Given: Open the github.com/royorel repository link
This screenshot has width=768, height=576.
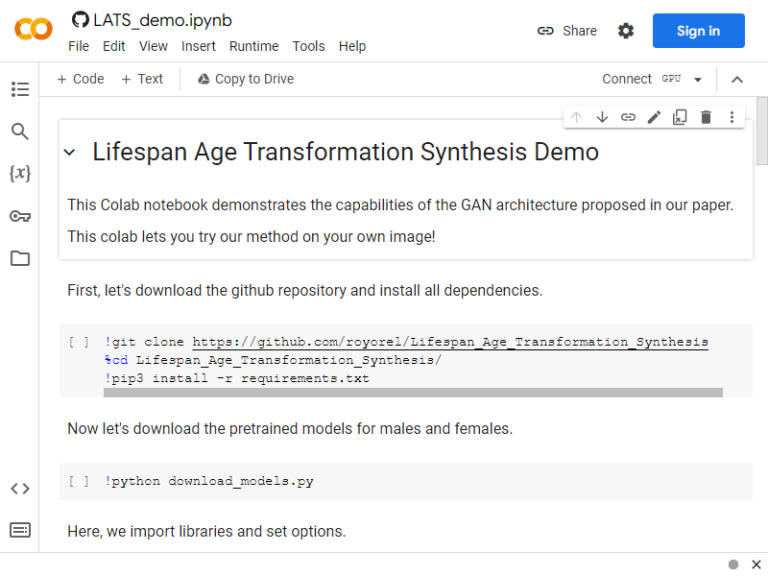Looking at the screenshot, I should point(450,342).
